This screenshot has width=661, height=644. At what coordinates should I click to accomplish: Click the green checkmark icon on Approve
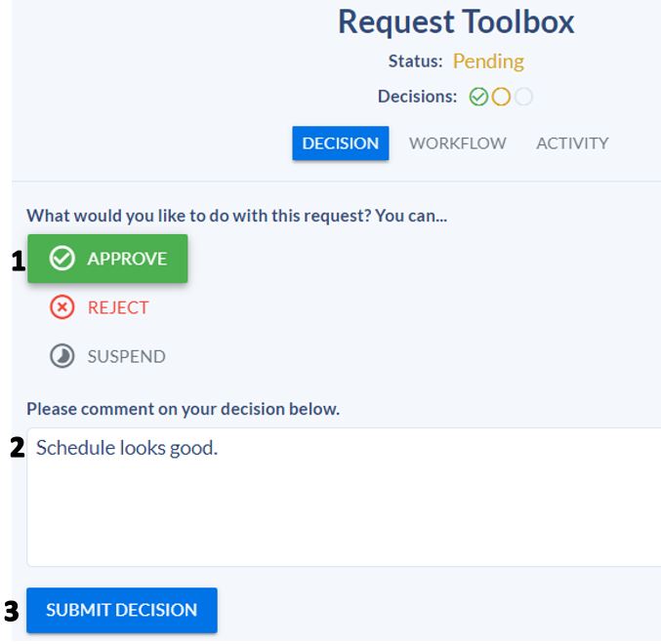[62, 259]
